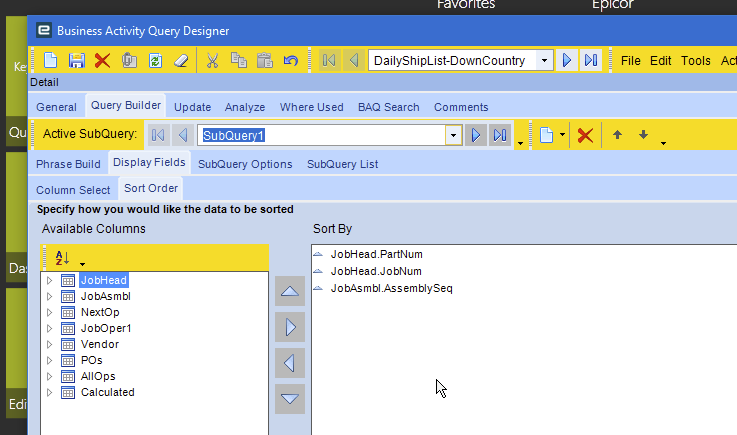Open the Tools menu
Viewport: 737px width, 435px height.
pos(696,61)
